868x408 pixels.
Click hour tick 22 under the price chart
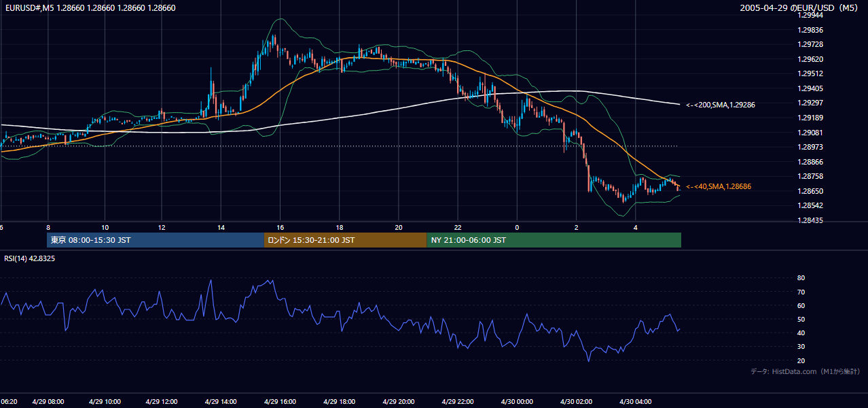pyautogui.click(x=458, y=227)
